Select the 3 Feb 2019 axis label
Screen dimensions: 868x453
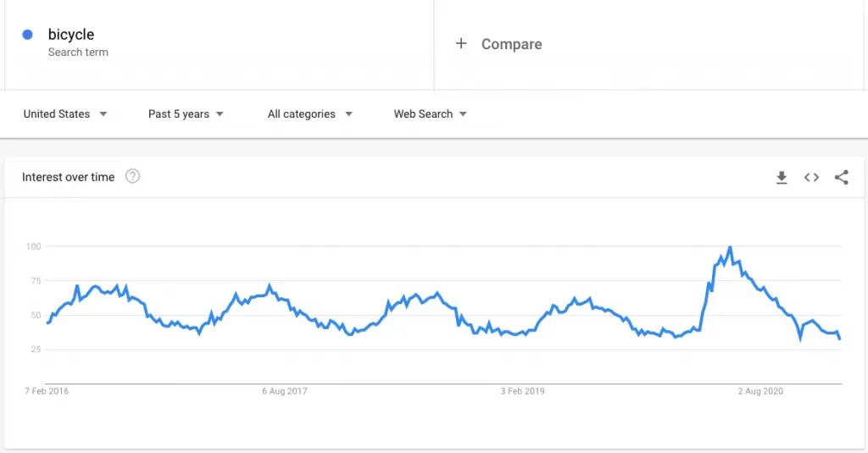point(522,391)
